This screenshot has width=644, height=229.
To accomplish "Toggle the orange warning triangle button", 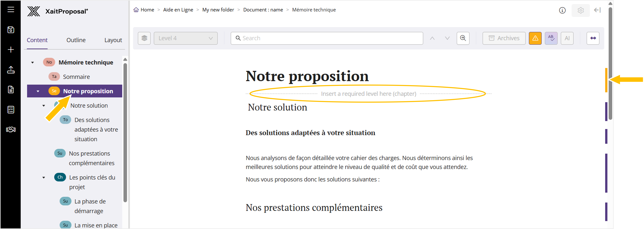I will 535,38.
